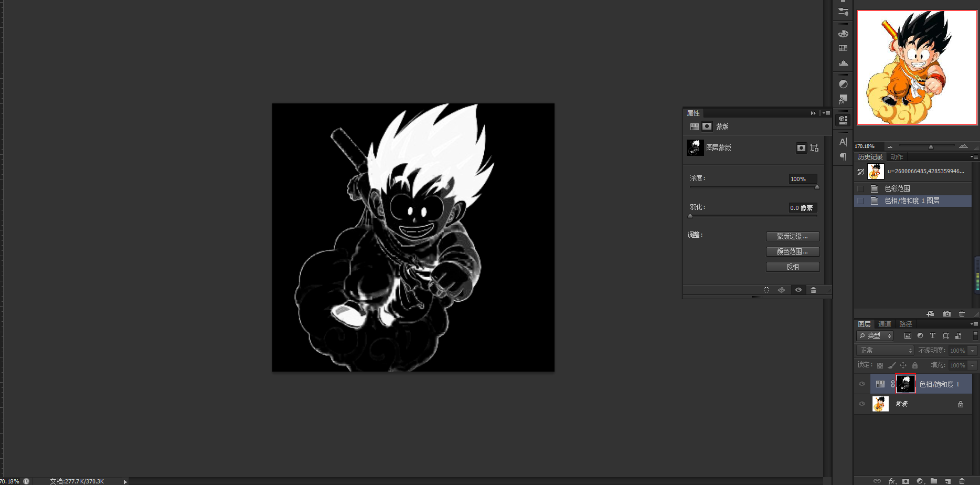This screenshot has width=980, height=485.
Task: Set history brush source at 色彩范围 state
Action: point(860,188)
